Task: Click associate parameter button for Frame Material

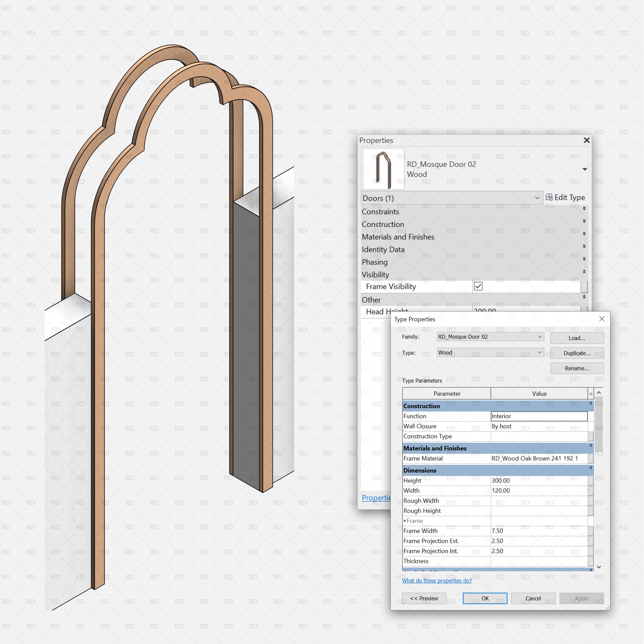Action: click(591, 459)
